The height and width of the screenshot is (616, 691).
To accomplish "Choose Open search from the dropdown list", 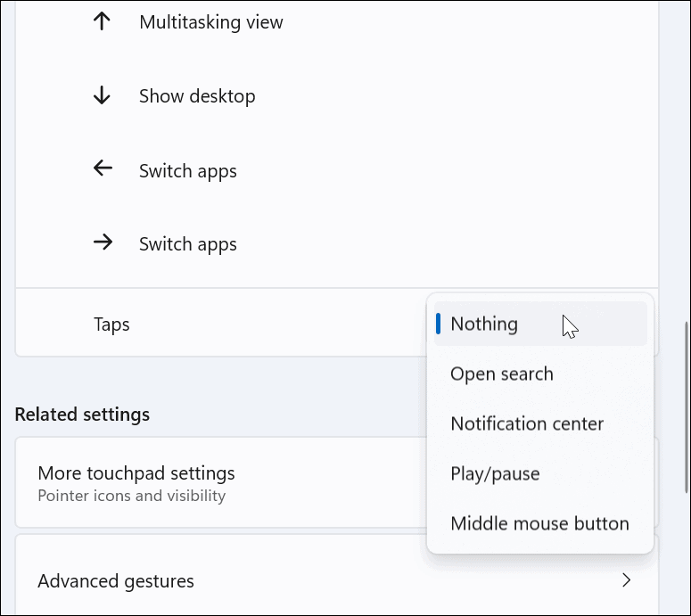I will [501, 374].
